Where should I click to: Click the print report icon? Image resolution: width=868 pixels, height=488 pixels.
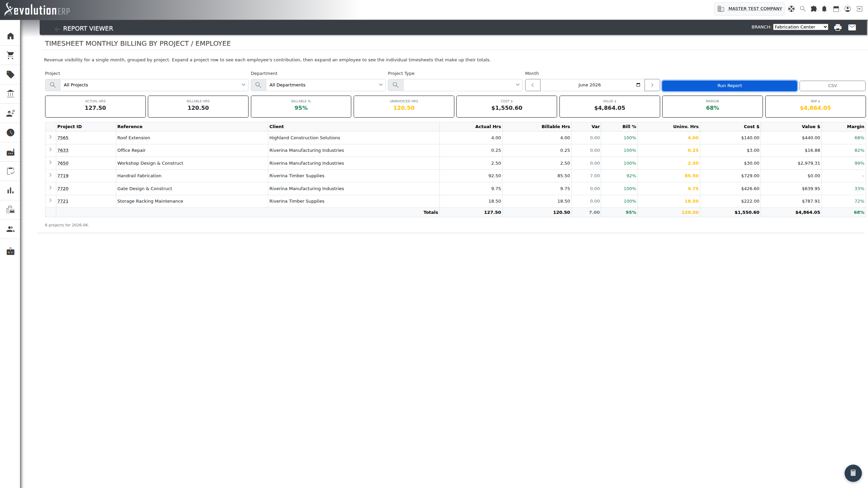(837, 27)
